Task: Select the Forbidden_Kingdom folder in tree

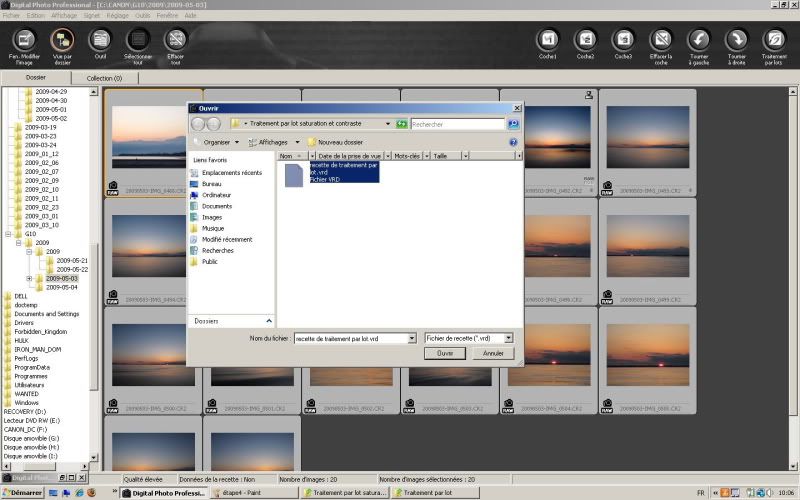Action: 40,332
